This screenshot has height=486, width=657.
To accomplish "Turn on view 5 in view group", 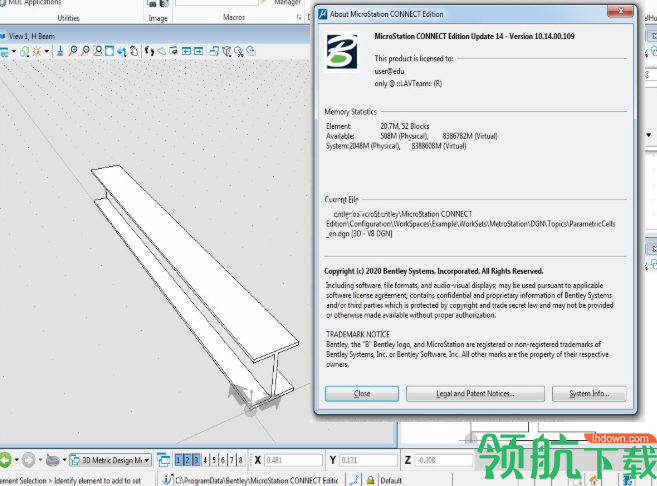I will pyautogui.click(x=214, y=460).
